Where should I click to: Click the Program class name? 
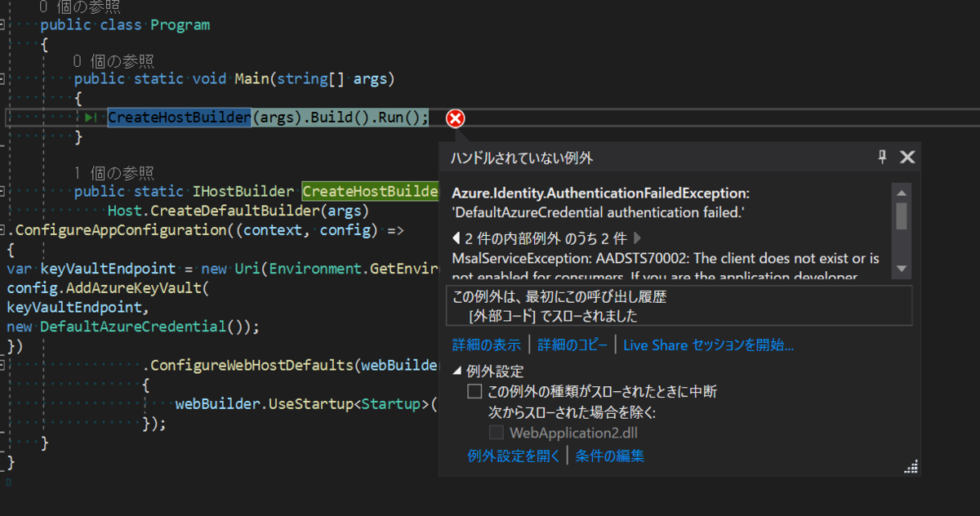(180, 24)
